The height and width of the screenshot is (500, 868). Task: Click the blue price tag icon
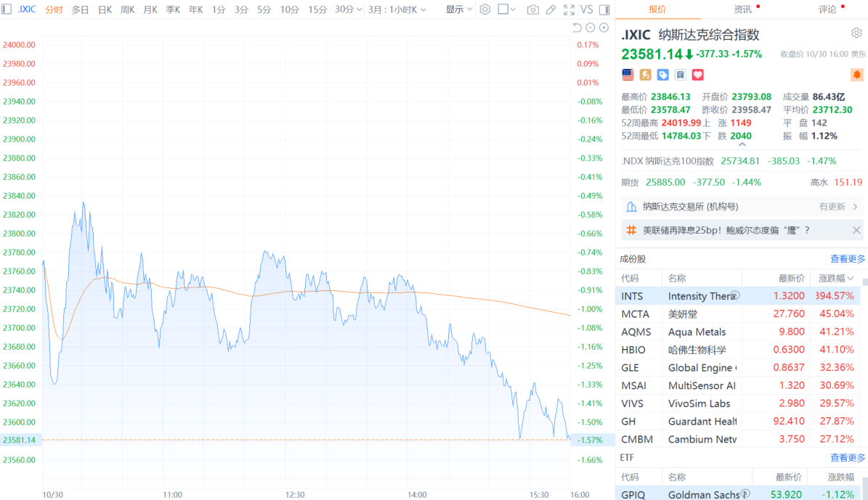coord(662,75)
